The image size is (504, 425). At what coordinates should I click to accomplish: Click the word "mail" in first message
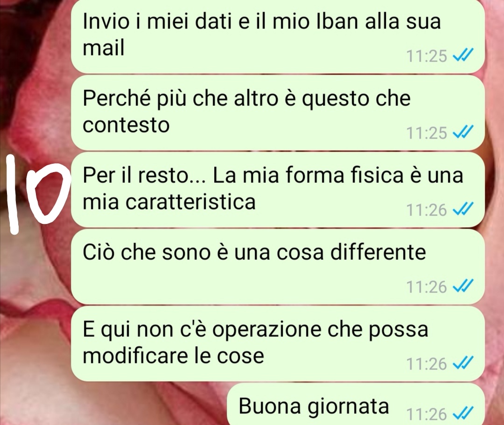pos(103,48)
